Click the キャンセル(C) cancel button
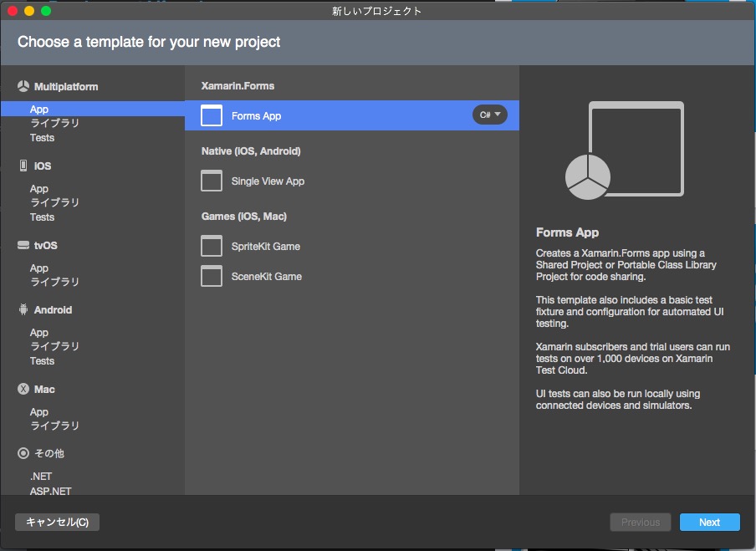The width and height of the screenshot is (756, 551). tap(57, 522)
